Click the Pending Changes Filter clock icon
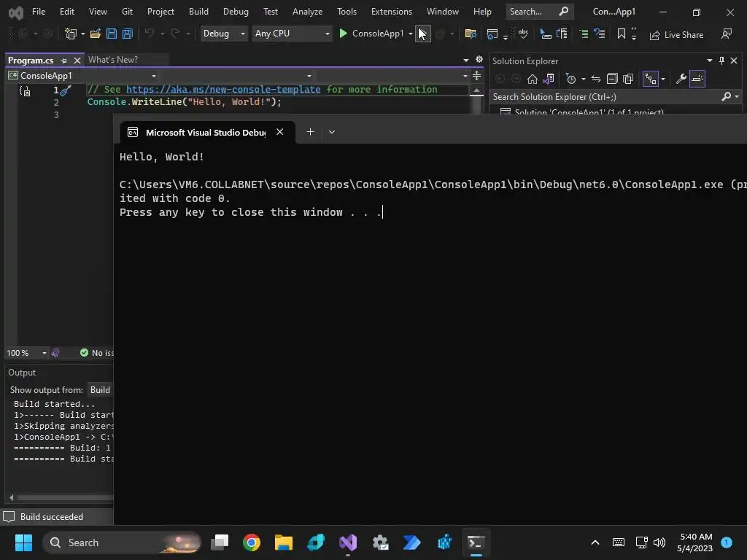This screenshot has width=747, height=560. (570, 79)
